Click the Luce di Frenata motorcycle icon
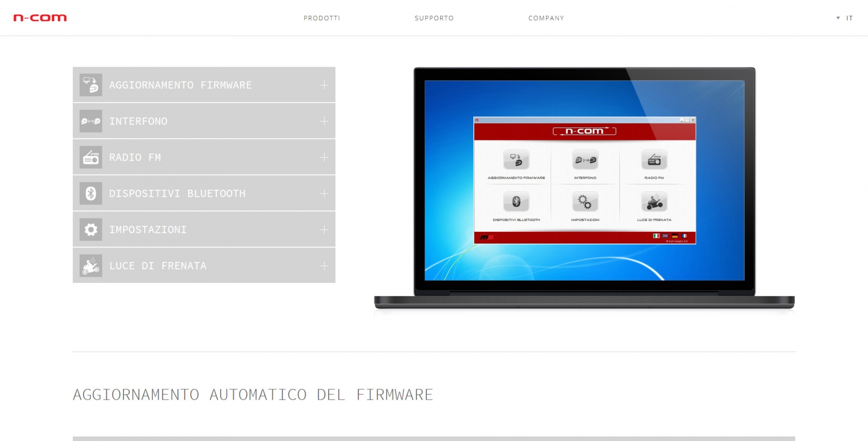 91,265
